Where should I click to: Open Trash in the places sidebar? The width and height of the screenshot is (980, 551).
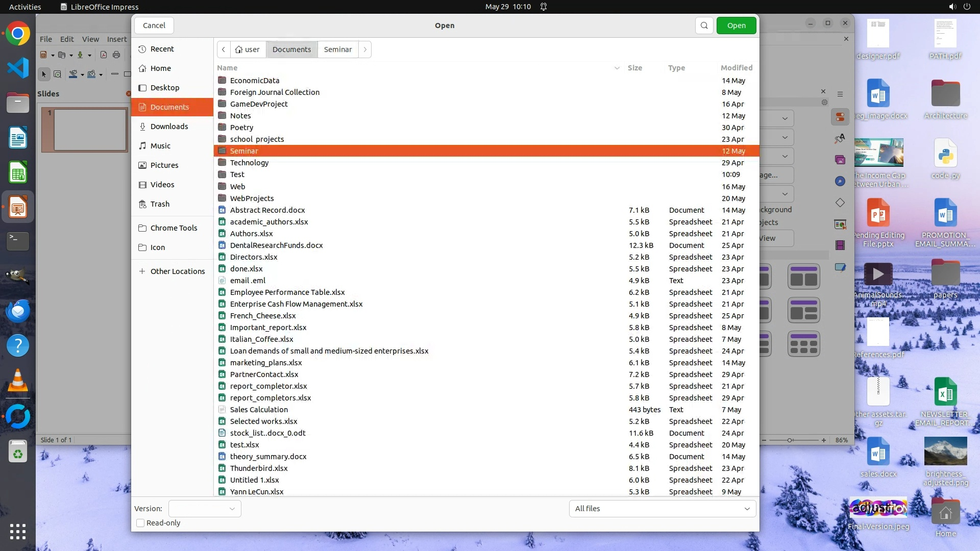click(x=159, y=204)
